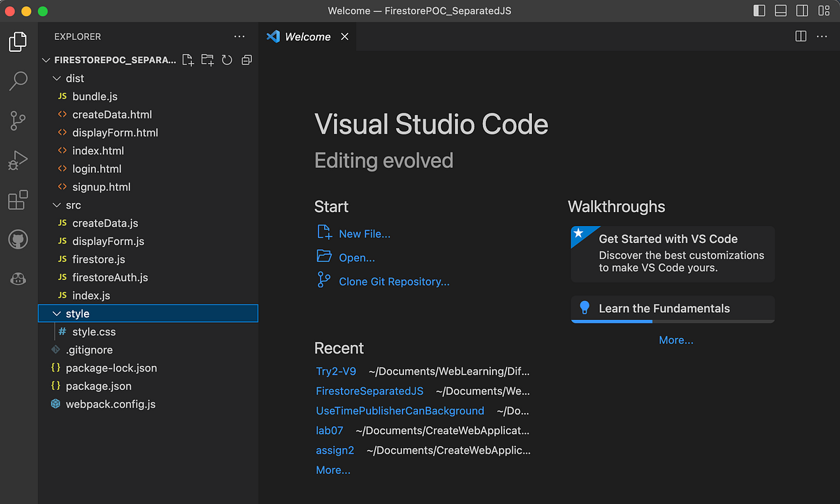The image size is (840, 504).
Task: Open the Search view in the Activity Bar
Action: (17, 80)
